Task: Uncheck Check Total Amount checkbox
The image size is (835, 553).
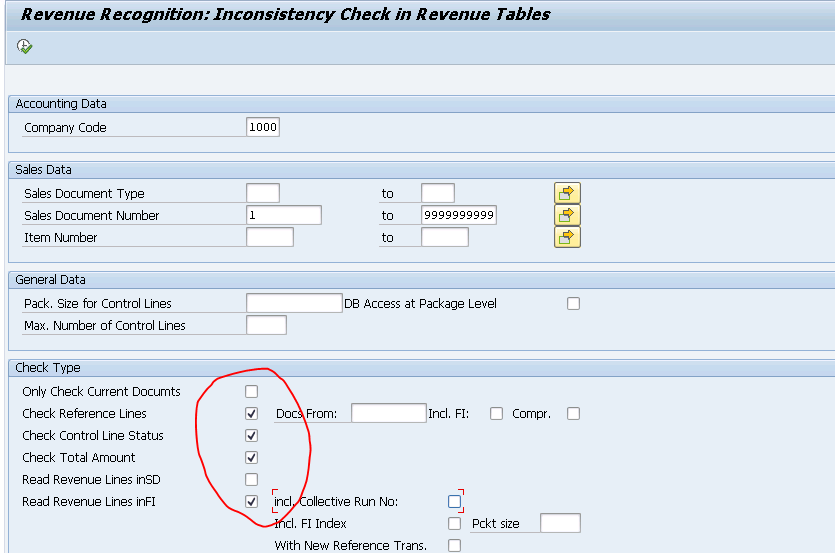Action: (x=251, y=457)
